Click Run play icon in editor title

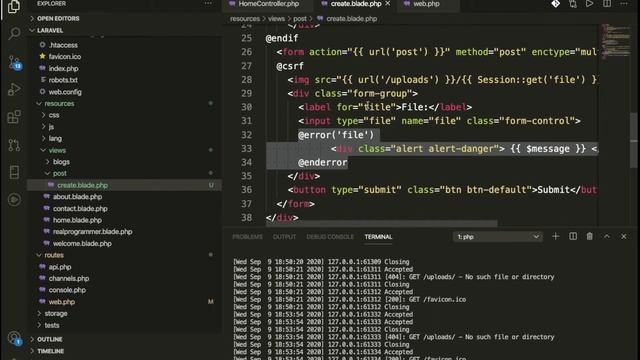coord(589,4)
